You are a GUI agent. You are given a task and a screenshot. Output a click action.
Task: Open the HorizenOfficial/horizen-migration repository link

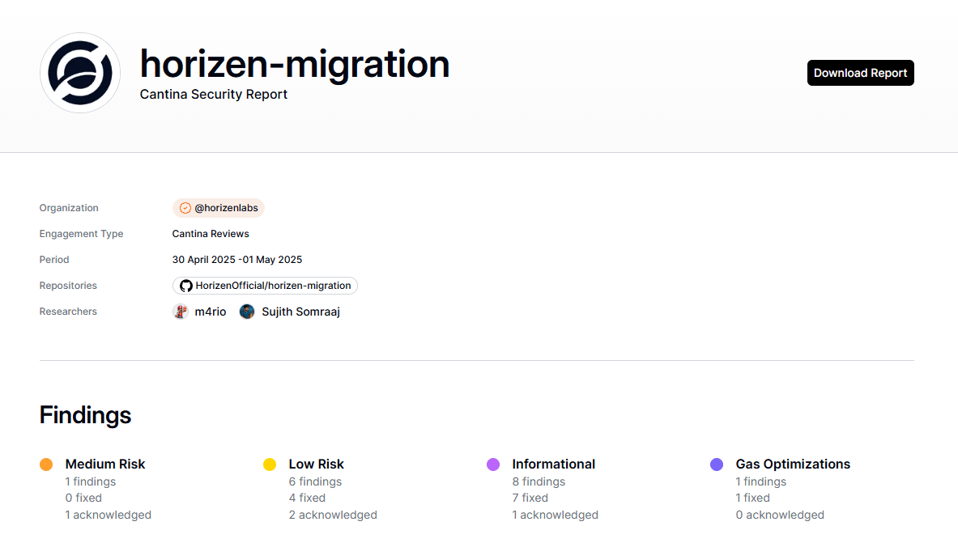265,285
